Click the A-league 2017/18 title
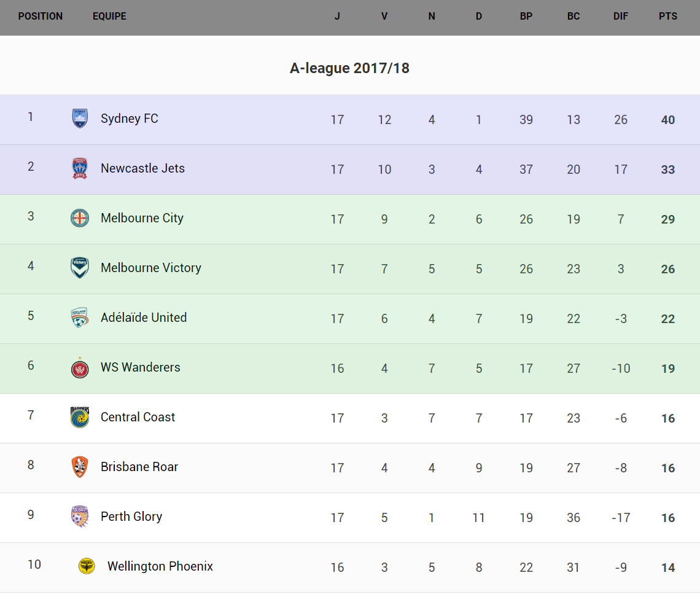Viewport: 700px width, 597px height. pyautogui.click(x=349, y=68)
